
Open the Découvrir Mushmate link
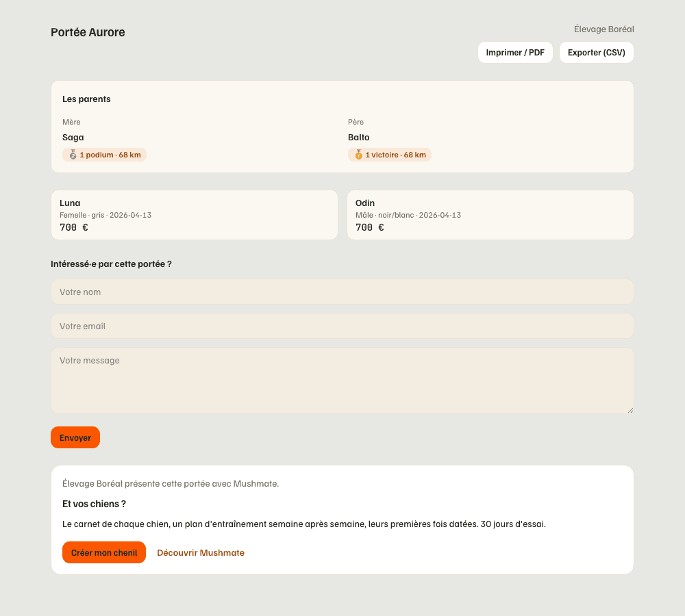[201, 553]
